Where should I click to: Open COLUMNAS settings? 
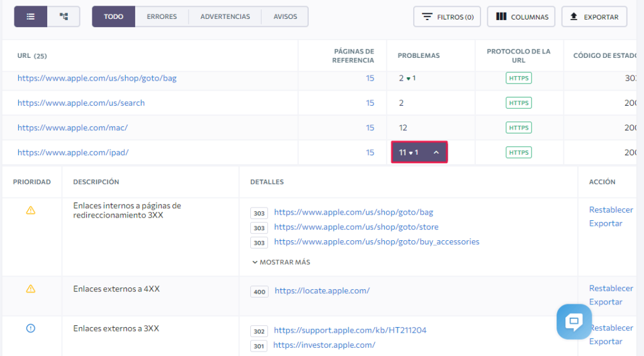coord(521,17)
